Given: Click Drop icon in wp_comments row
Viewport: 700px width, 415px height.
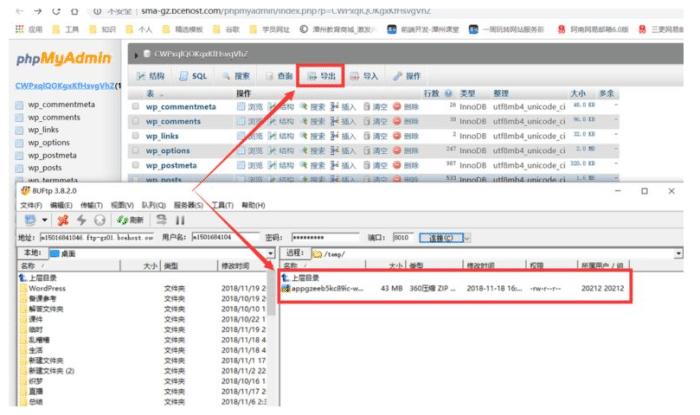Looking at the screenshot, I should click(397, 121).
